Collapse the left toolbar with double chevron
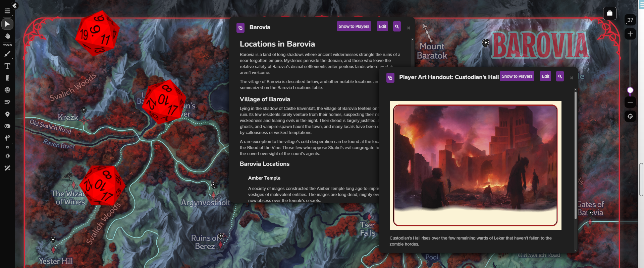This screenshot has width=644, height=268. pos(14,6)
